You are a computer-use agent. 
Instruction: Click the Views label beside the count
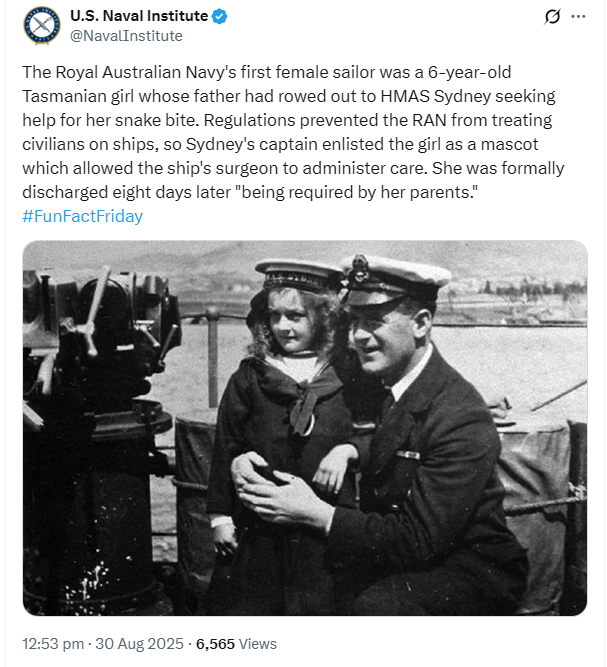(257, 644)
